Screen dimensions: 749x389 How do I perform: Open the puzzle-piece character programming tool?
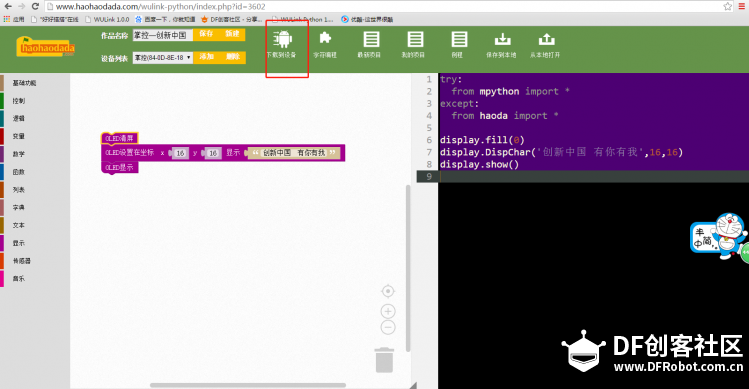325,39
